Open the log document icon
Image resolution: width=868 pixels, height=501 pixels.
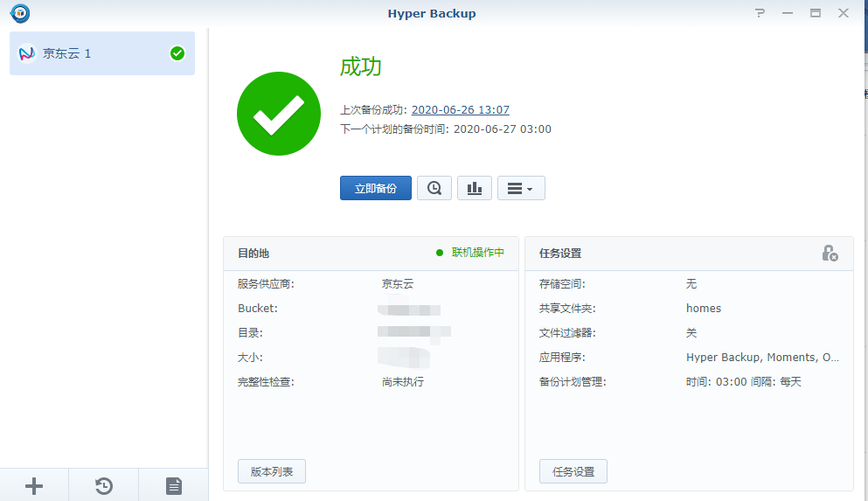[174, 486]
